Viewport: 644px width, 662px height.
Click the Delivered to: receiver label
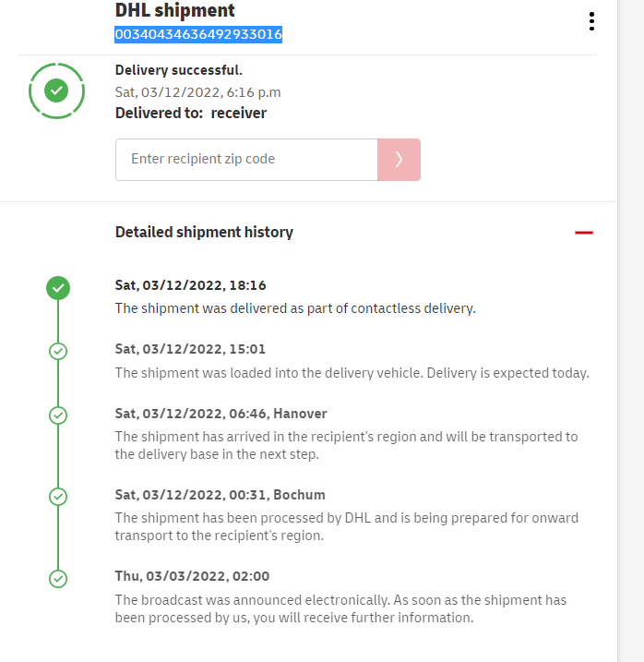[191, 114]
